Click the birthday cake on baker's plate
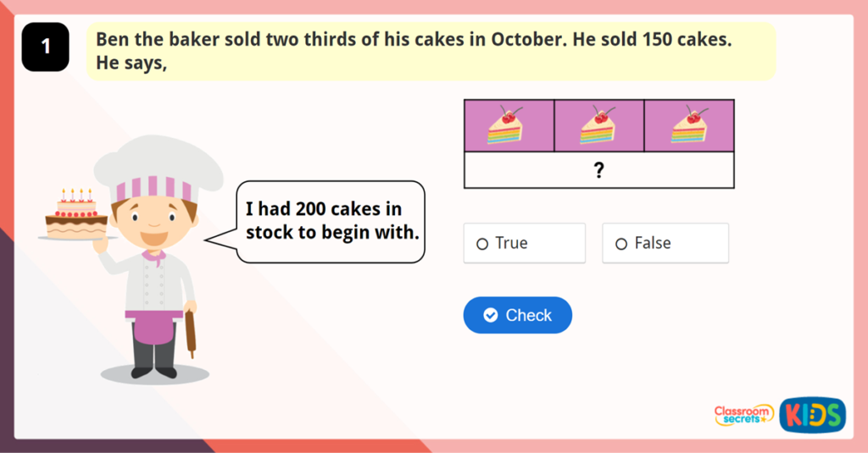This screenshot has height=453, width=868. coord(76,215)
